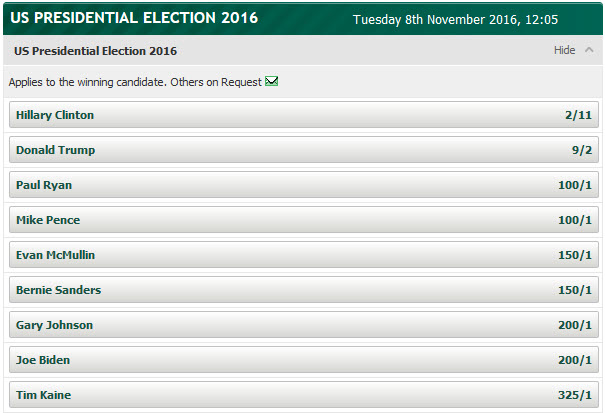This screenshot has height=413, width=605.
Task: Collapse section using the chevron arrow
Action: point(589,50)
